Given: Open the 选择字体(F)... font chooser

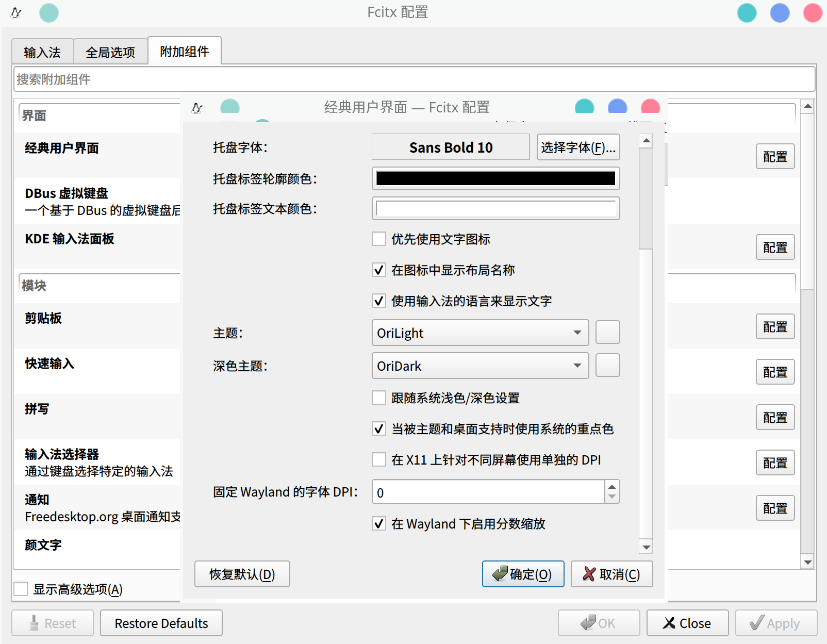Looking at the screenshot, I should pos(578,147).
